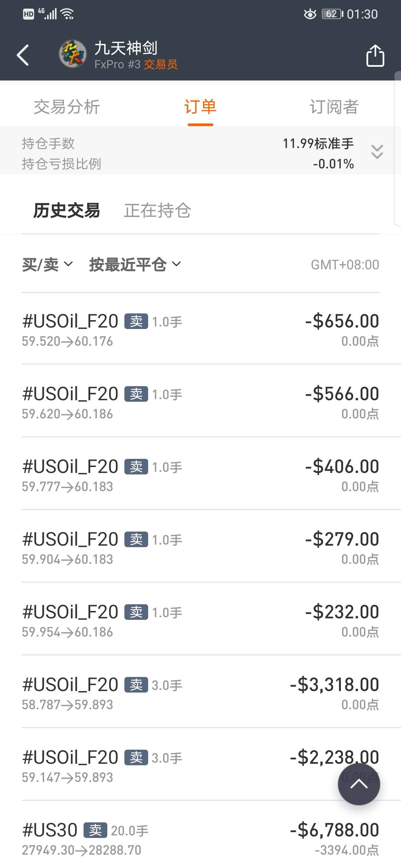The height and width of the screenshot is (868, 401).
Task: Select the 历史交易 history view
Action: pos(67,210)
